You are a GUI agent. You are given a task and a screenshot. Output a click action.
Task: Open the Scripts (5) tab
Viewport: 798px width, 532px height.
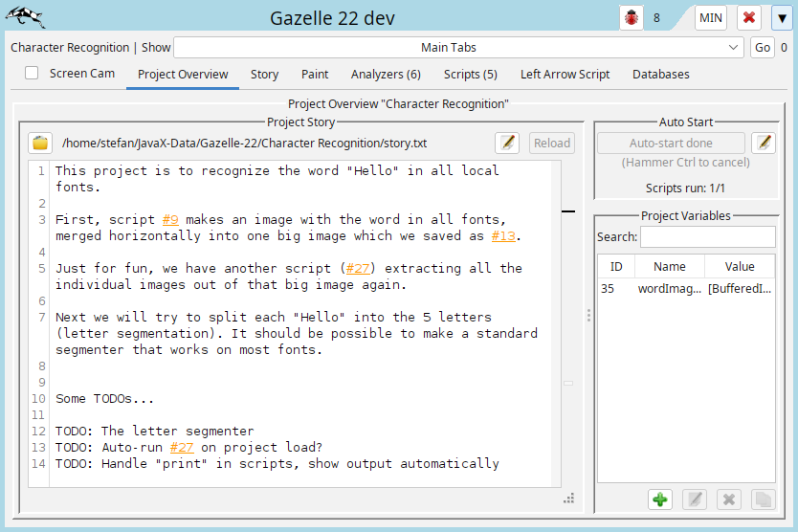click(x=470, y=75)
